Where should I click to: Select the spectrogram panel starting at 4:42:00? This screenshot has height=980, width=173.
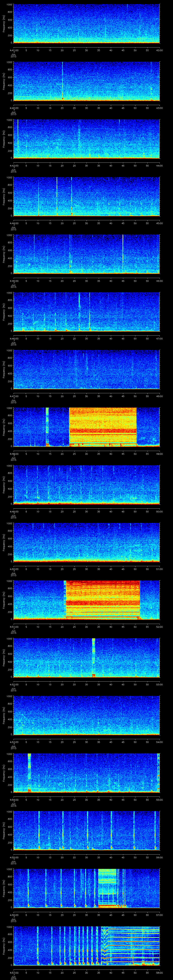click(86, 81)
